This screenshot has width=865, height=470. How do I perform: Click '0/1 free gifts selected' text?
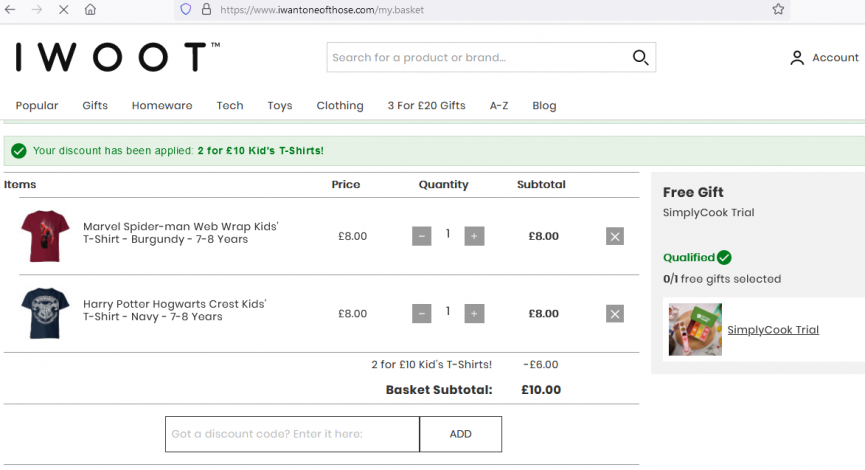[722, 279]
